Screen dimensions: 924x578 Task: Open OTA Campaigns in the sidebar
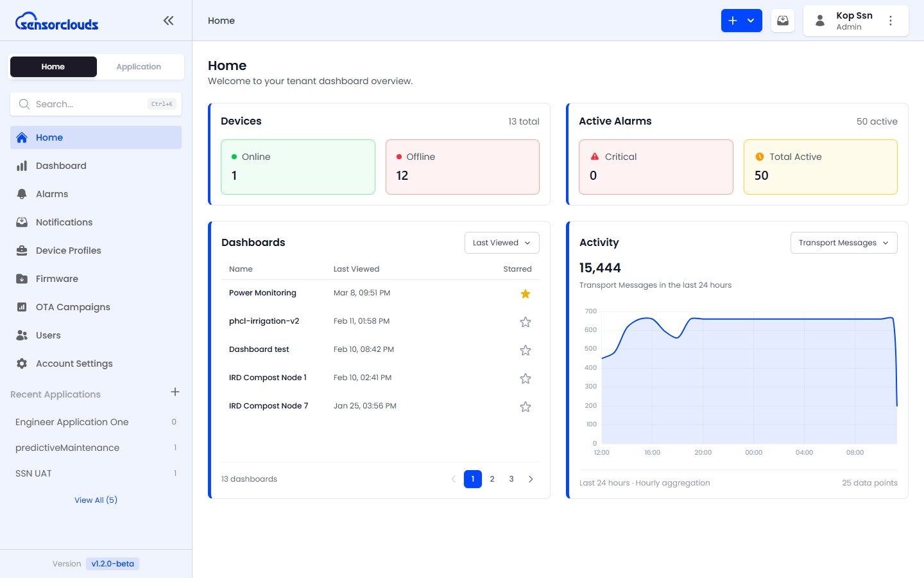click(21, 307)
